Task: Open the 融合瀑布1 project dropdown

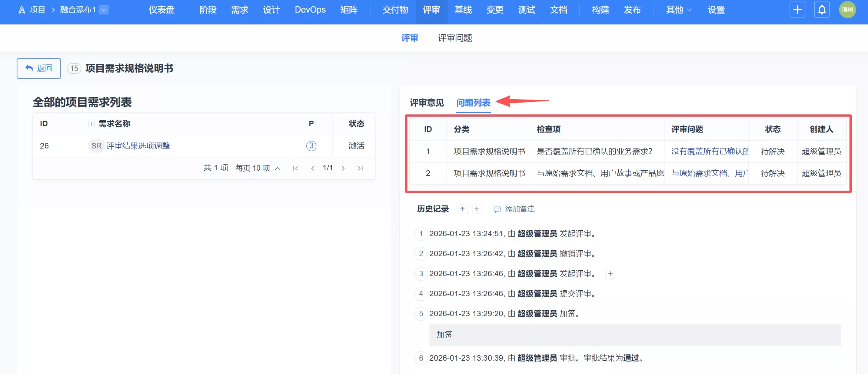Action: pos(104,10)
